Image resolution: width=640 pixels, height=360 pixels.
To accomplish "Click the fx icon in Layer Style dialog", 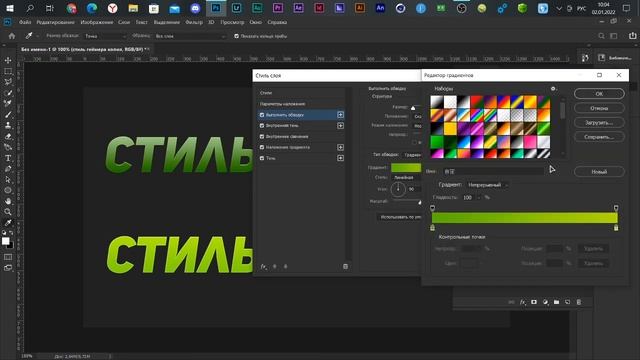I will [263, 267].
